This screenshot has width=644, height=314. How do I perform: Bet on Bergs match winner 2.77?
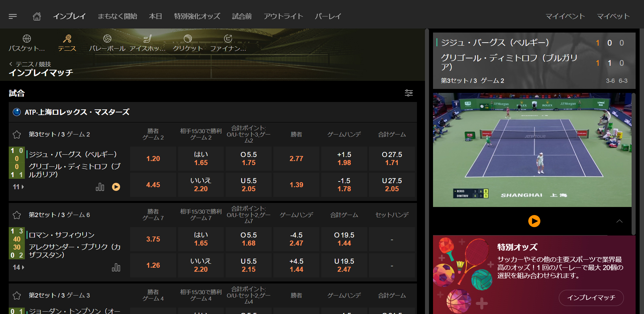[x=297, y=159]
